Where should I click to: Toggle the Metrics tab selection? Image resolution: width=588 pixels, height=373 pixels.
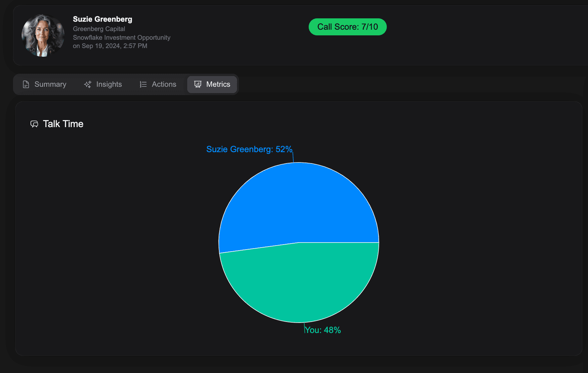[212, 84]
